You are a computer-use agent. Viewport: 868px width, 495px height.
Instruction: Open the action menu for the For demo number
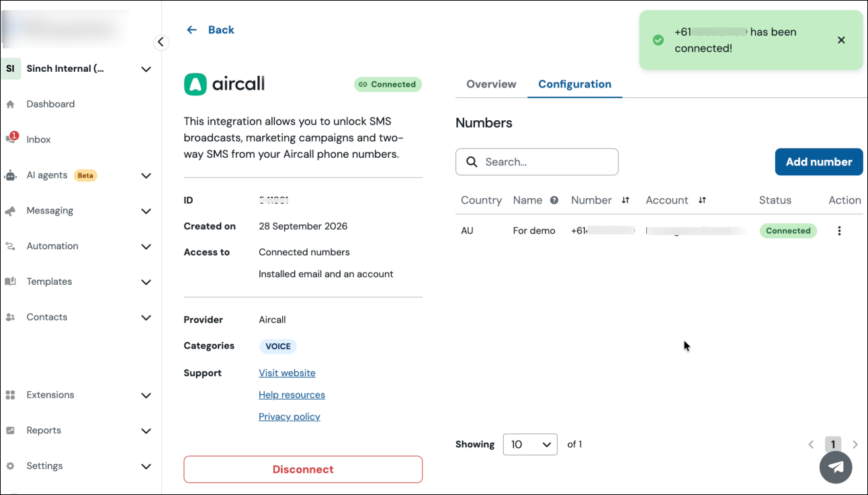click(x=839, y=231)
